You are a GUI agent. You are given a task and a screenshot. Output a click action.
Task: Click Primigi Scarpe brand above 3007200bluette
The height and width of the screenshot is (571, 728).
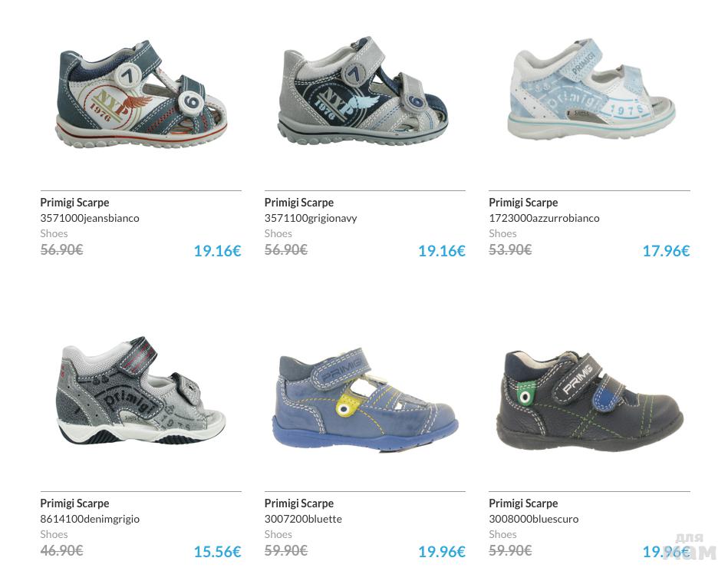pos(299,503)
